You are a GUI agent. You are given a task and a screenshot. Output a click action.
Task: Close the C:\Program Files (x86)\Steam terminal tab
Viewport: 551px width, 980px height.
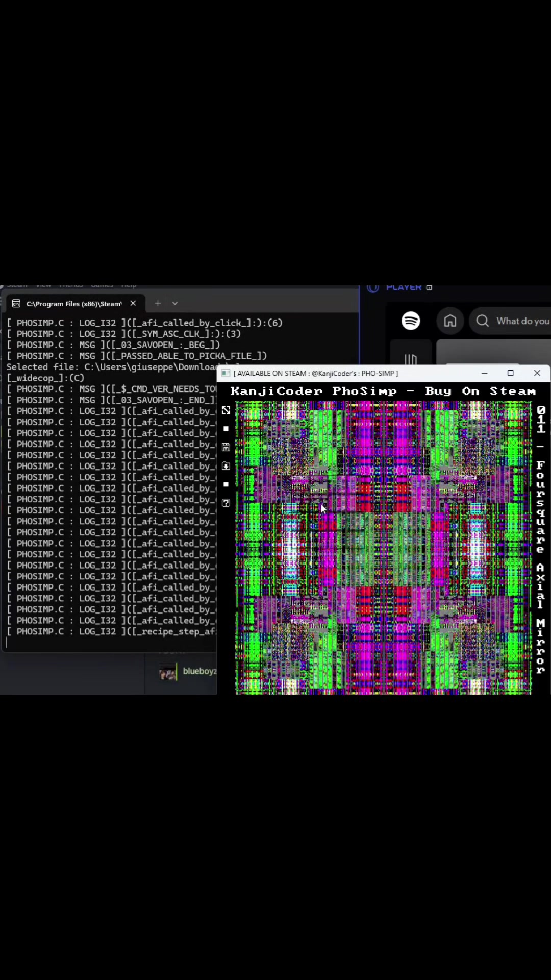click(133, 303)
